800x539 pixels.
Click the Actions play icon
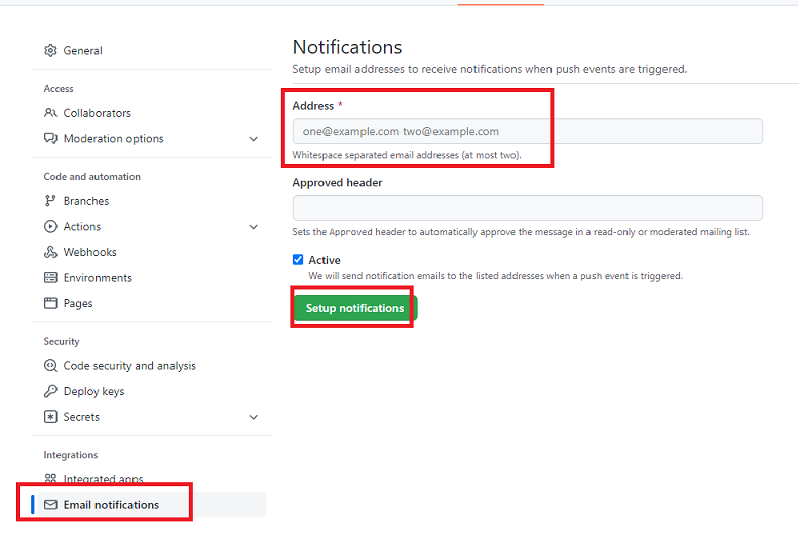50,226
